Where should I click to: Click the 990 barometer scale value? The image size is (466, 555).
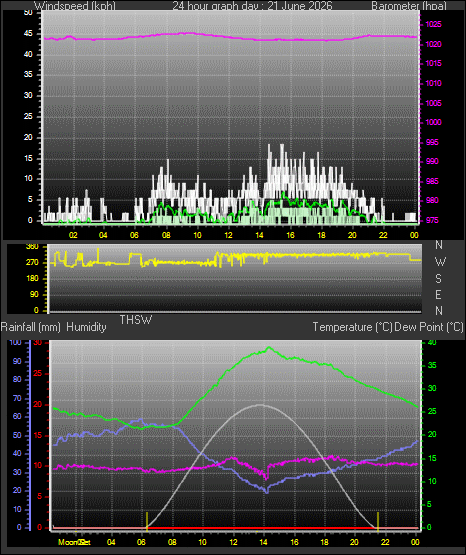click(x=432, y=161)
